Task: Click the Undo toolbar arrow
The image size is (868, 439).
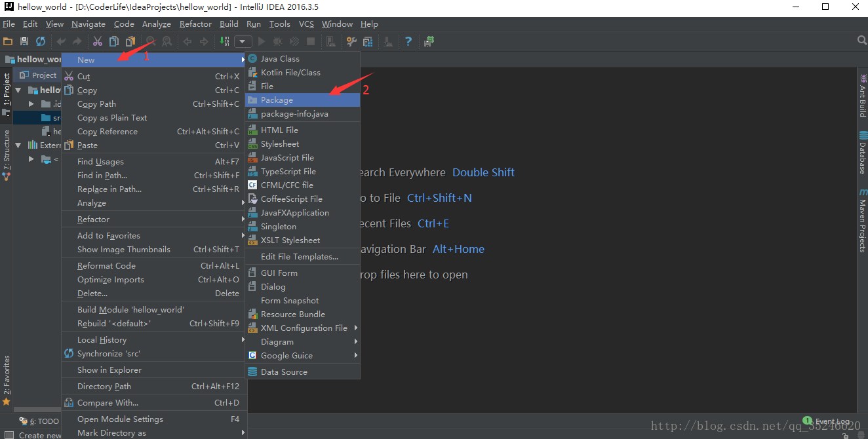Action: tap(61, 41)
